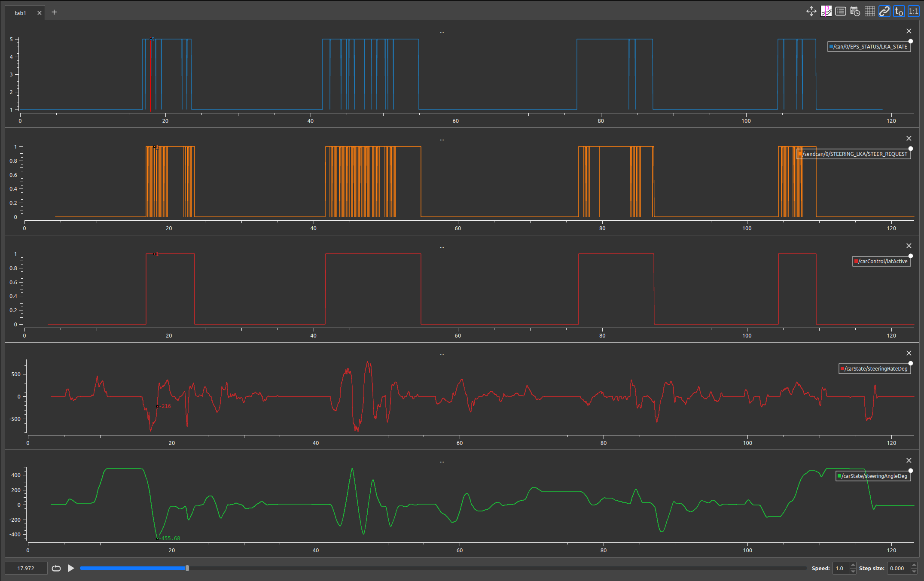
Task: Open the steeringRateDeg plot ellipsis menu
Action: tap(442, 354)
